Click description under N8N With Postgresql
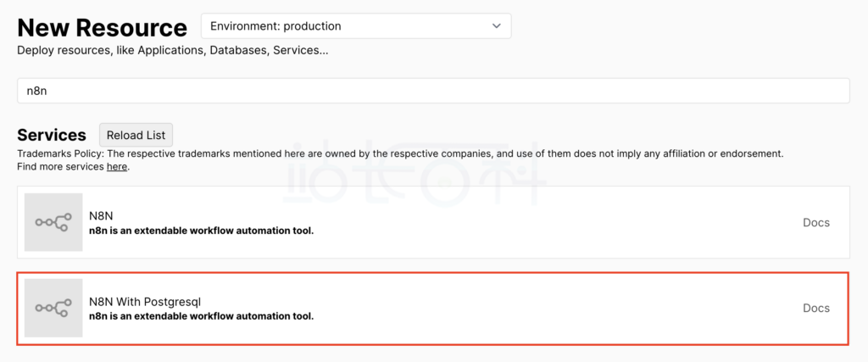The width and height of the screenshot is (868, 362). click(202, 316)
